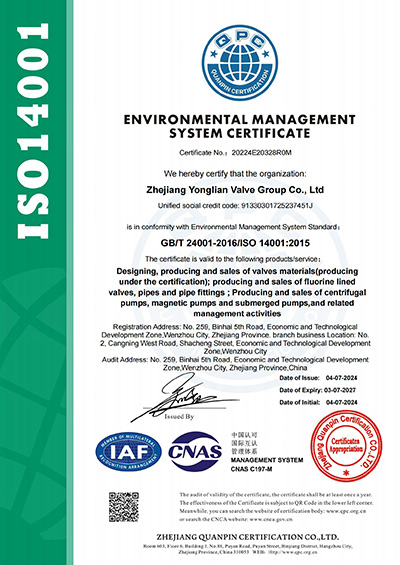
Task: Click the vertical ISO14001 banner text
Action: 33,131
